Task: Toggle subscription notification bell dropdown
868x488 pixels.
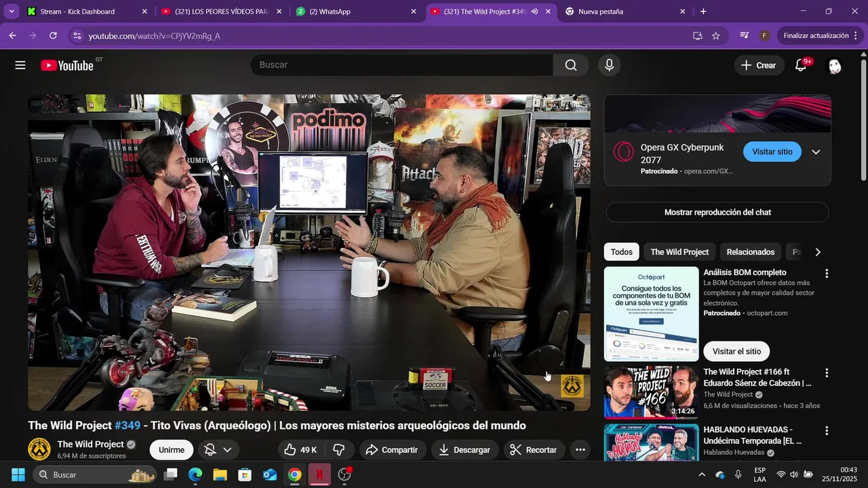Action: (x=219, y=449)
